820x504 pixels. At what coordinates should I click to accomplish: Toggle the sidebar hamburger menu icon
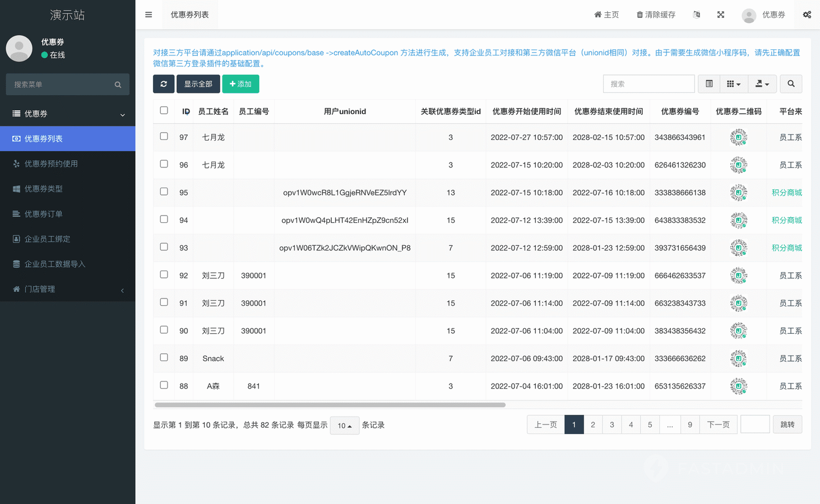point(149,15)
